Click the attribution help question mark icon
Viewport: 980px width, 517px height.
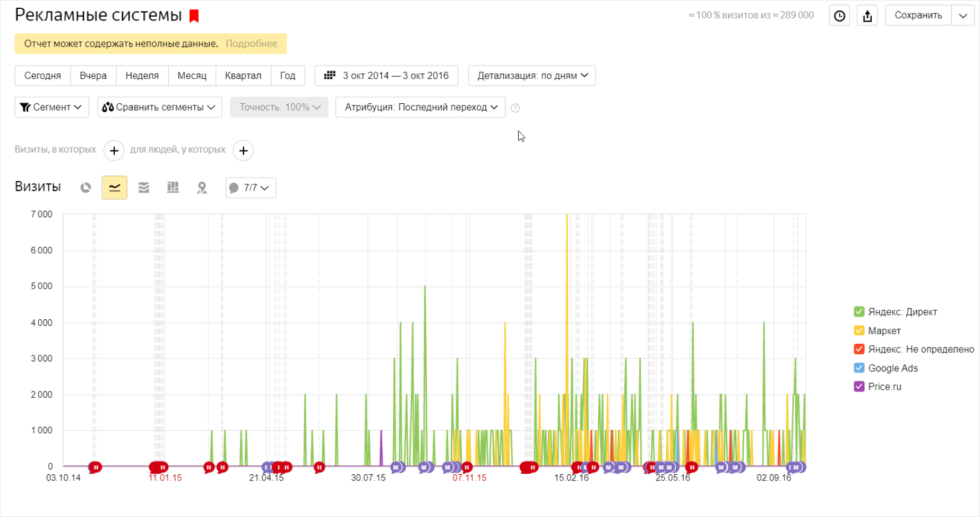click(x=515, y=108)
